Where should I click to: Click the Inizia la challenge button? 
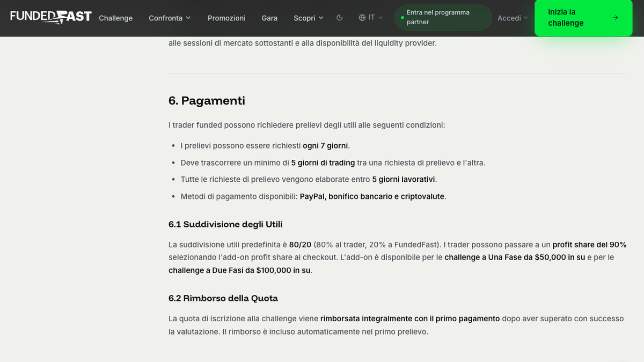583,18
